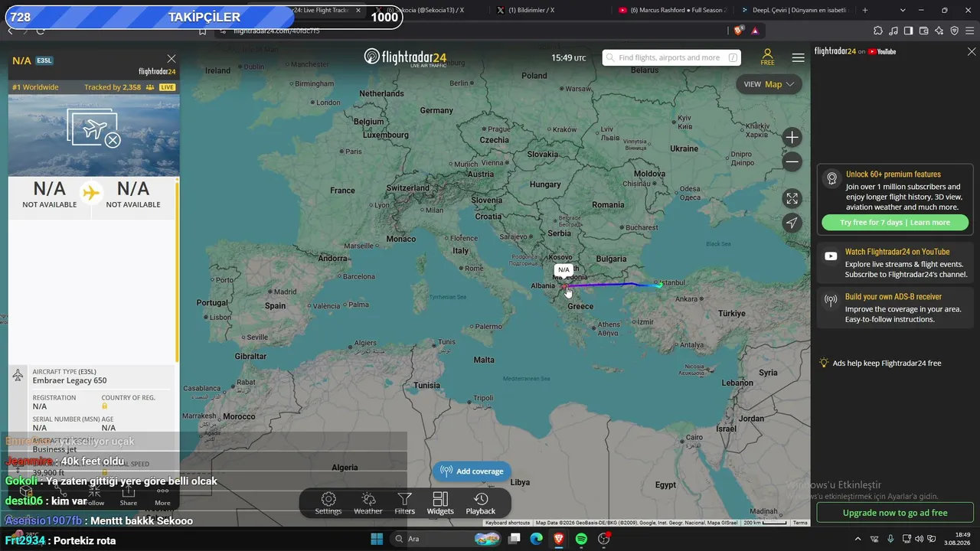
Task: Click Try free for 7 days button
Action: [x=894, y=223]
